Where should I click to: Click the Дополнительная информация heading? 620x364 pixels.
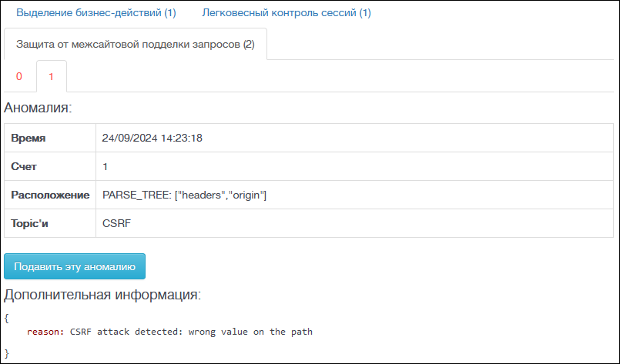pos(102,295)
